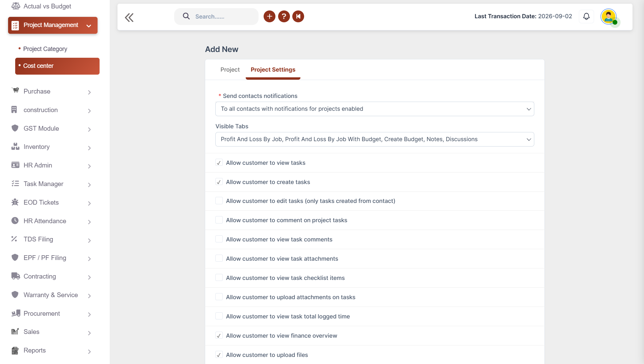Click Purchase cart icon

[15, 90]
